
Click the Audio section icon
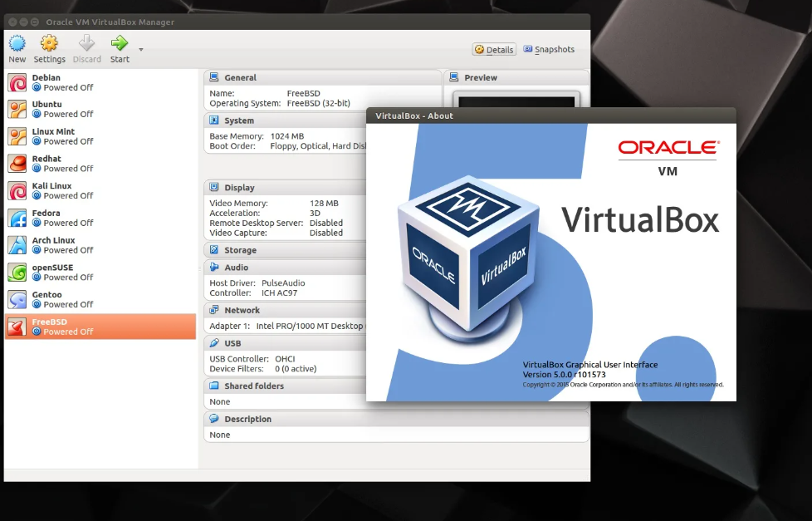214,267
